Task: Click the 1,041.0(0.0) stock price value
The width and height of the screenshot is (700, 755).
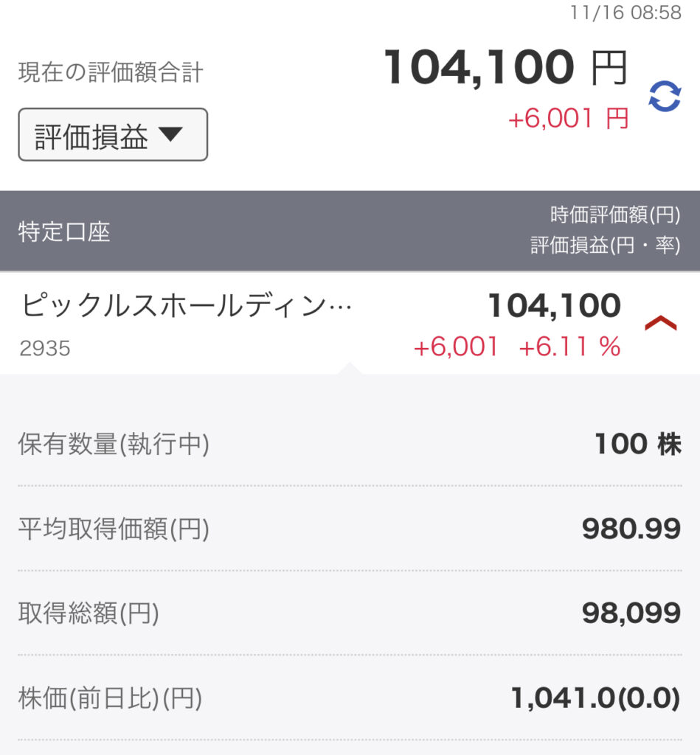Action: [595, 698]
